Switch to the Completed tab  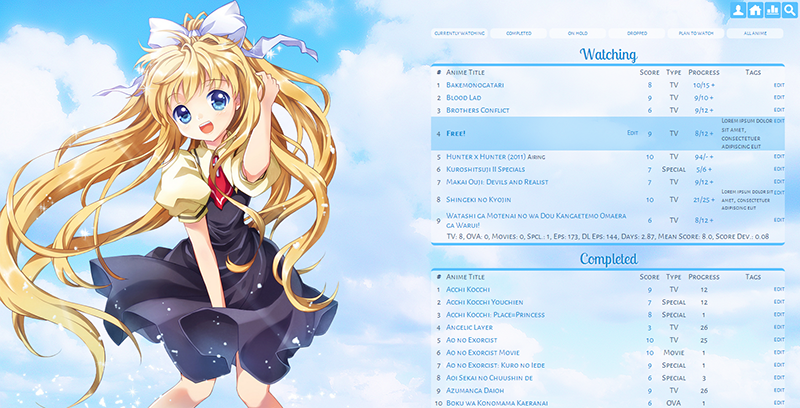[x=518, y=33]
